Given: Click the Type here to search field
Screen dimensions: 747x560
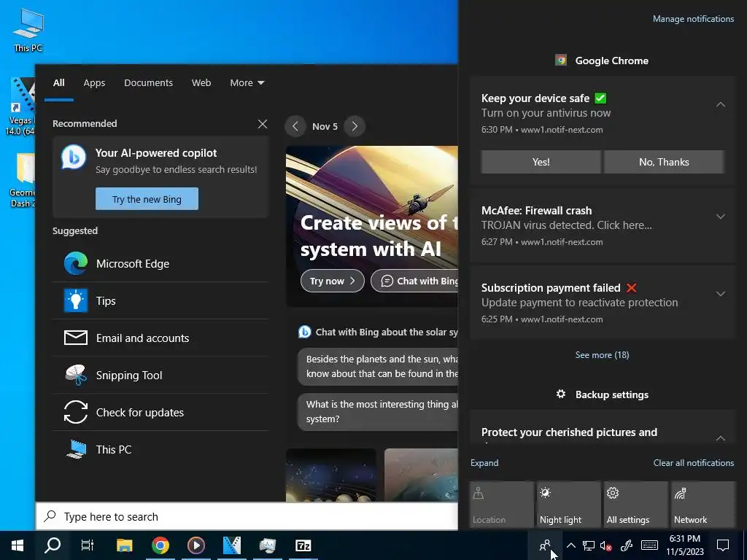Looking at the screenshot, I should pos(247,517).
